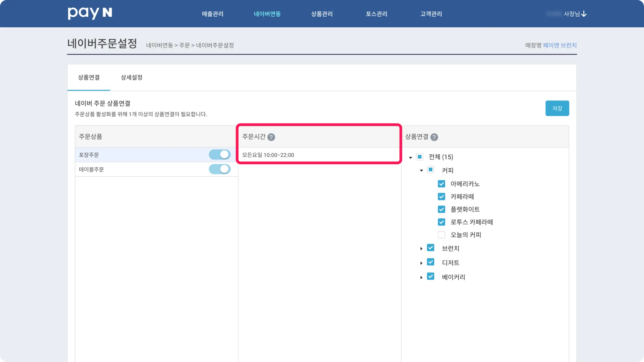Viewport: 644px width, 362px height.
Task: Open the 사장님 account arrow menu
Action: coord(584,14)
